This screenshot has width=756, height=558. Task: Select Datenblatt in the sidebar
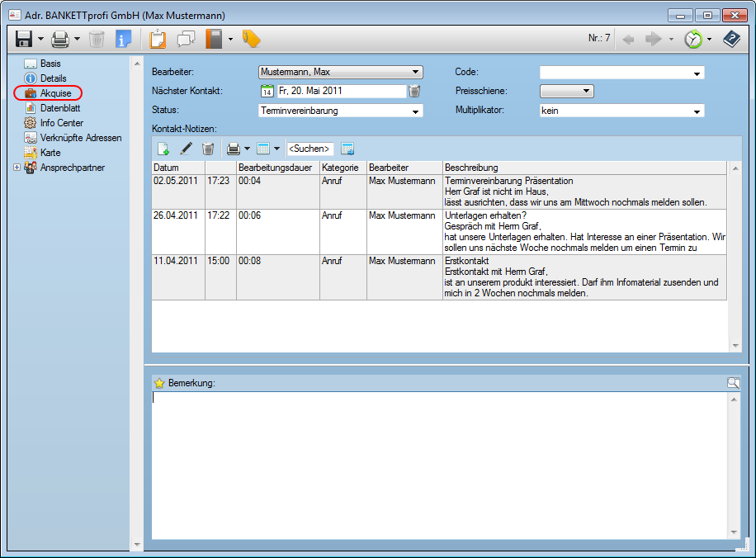pos(59,108)
